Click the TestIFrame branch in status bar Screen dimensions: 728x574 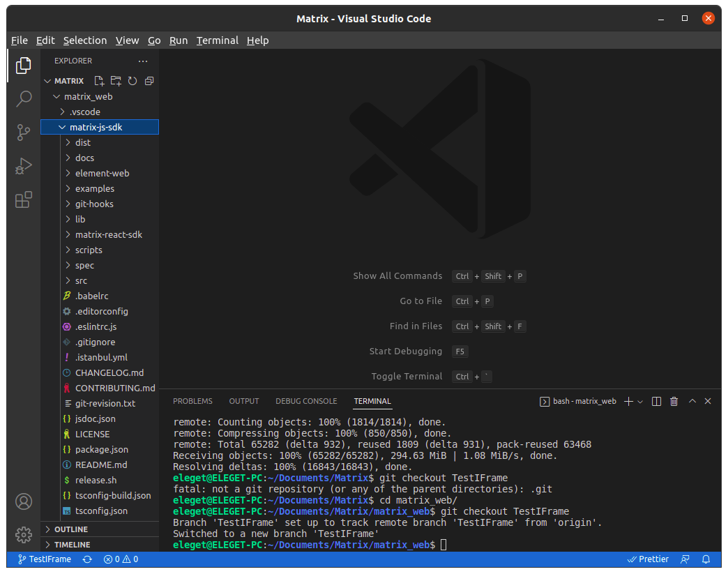[x=45, y=559]
